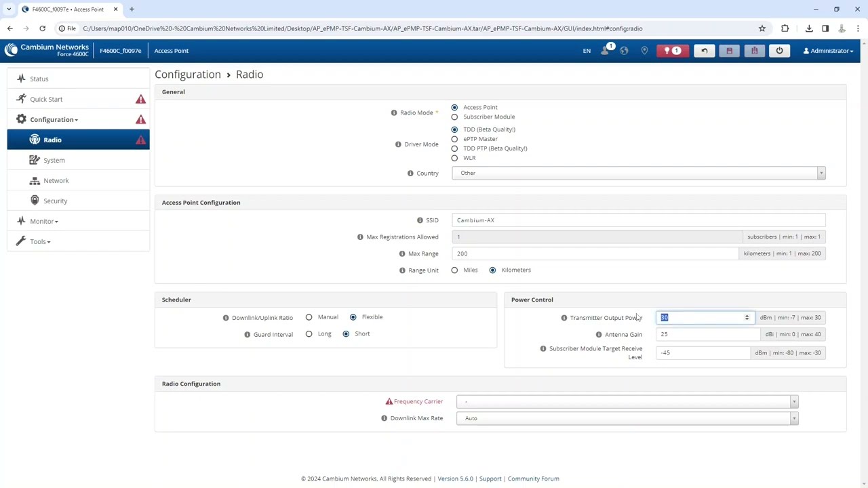Open the red notifications lightbulb button

(672, 51)
